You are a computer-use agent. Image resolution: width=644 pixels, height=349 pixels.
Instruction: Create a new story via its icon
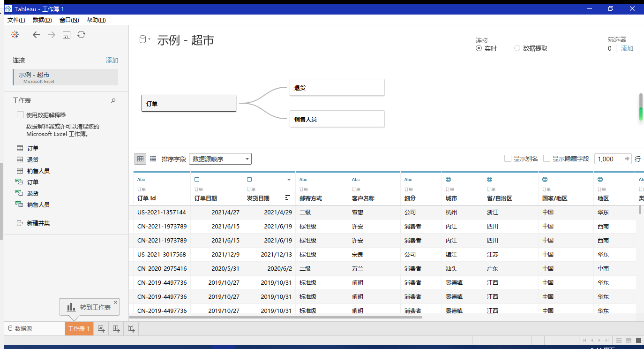pyautogui.click(x=131, y=328)
